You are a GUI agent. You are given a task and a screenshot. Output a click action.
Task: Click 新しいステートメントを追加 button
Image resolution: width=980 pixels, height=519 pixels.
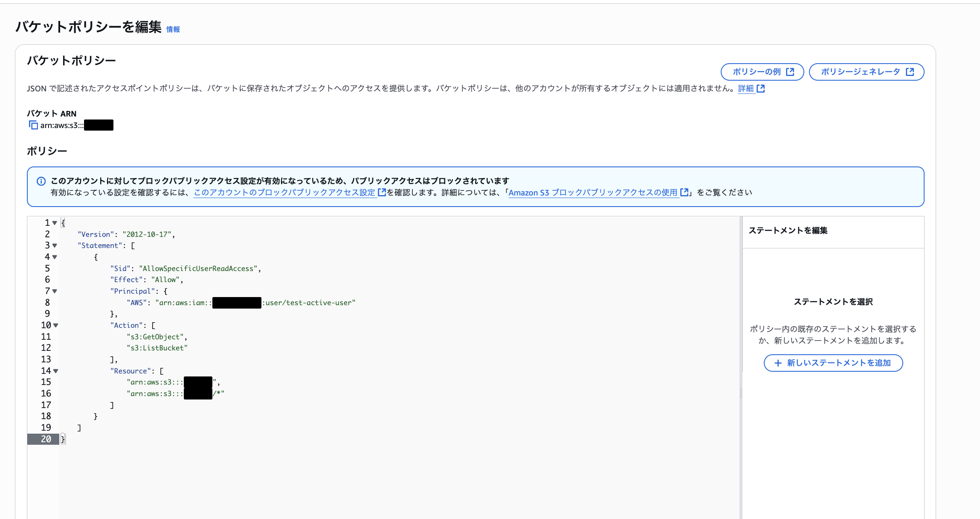click(833, 363)
